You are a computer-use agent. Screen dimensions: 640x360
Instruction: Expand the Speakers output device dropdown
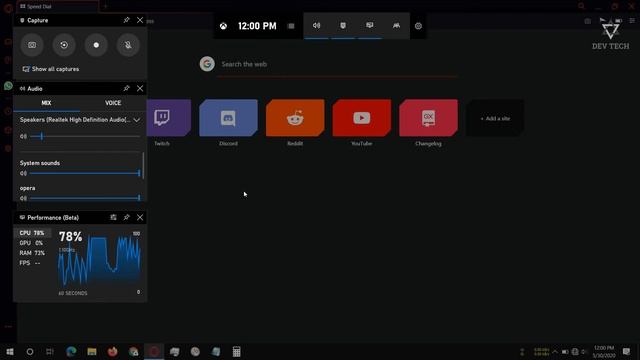pos(137,120)
